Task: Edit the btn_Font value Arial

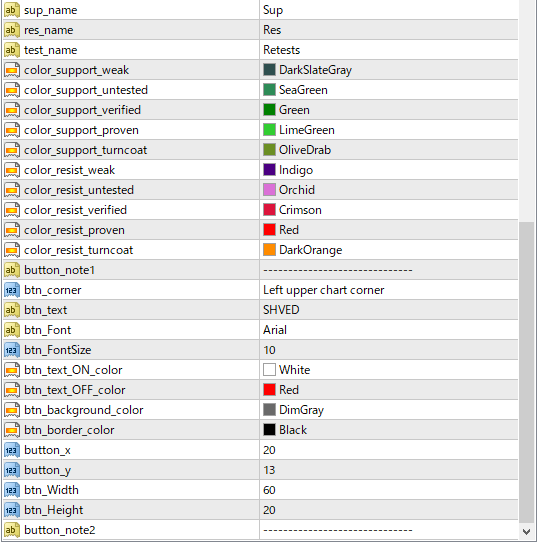Action: (275, 330)
